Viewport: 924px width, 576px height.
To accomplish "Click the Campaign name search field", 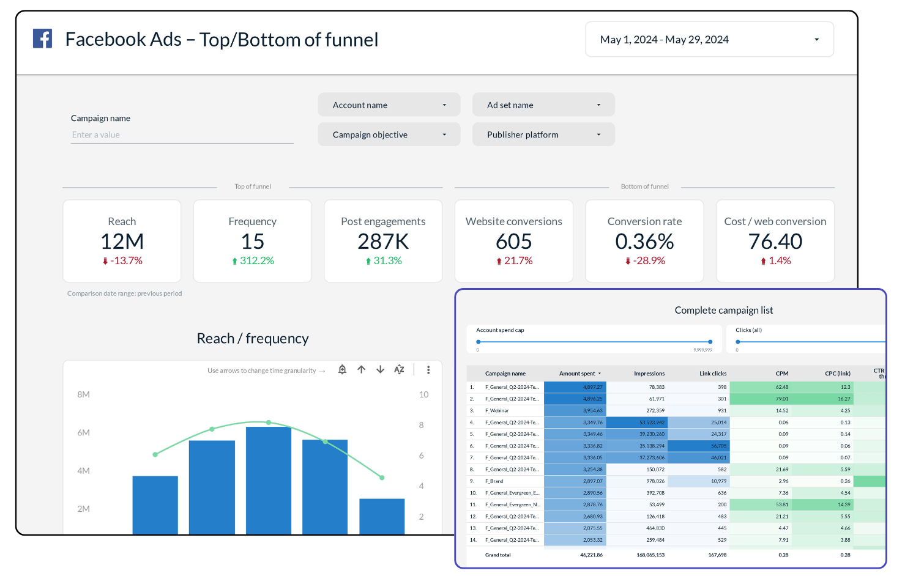I will (x=182, y=135).
